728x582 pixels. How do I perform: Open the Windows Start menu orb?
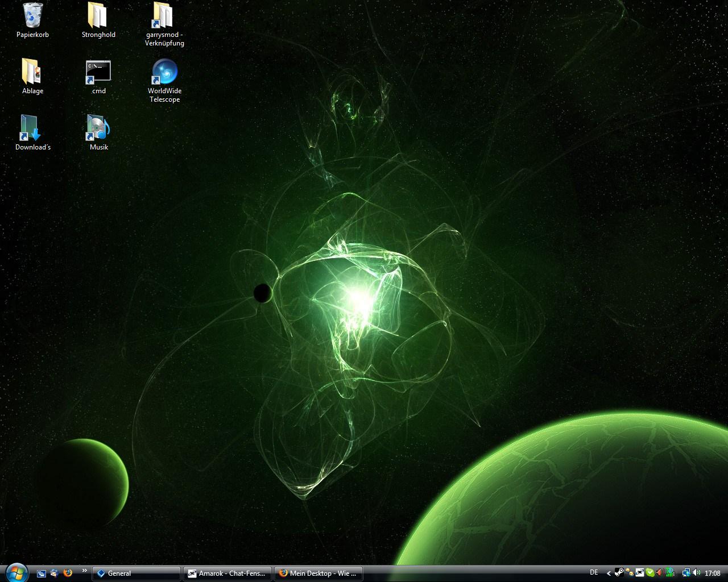pyautogui.click(x=16, y=572)
